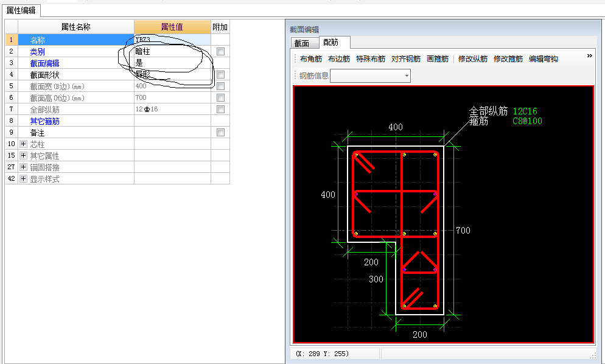Select the 修改箍筋 tool
The width and height of the screenshot is (605, 364).
coord(508,58)
